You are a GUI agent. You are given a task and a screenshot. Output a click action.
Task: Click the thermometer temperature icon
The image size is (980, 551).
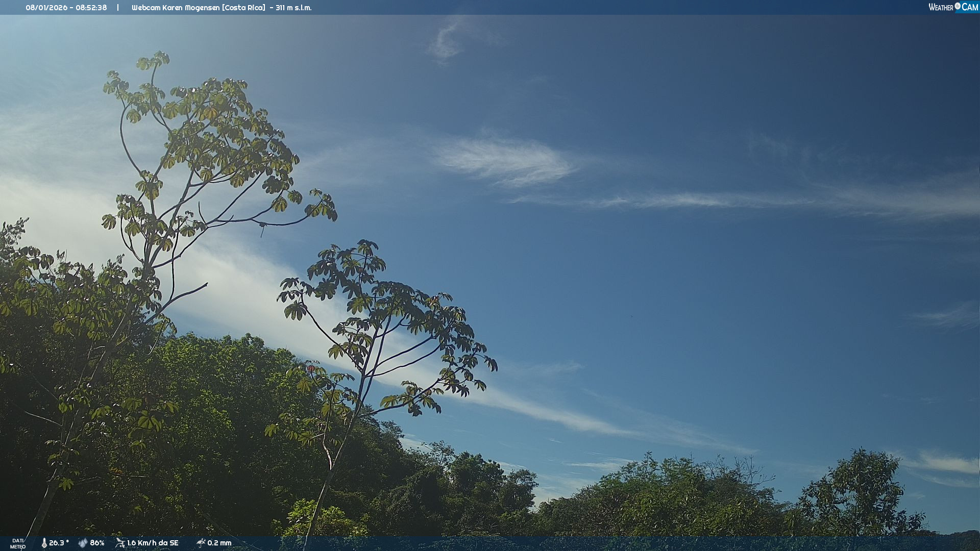pos(44,543)
